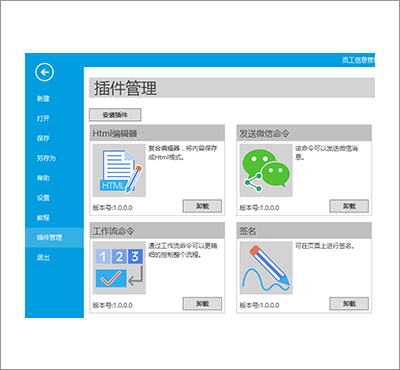Uninstall the 发送微信命令 plugin
This screenshot has width=400, height=370.
(x=349, y=206)
